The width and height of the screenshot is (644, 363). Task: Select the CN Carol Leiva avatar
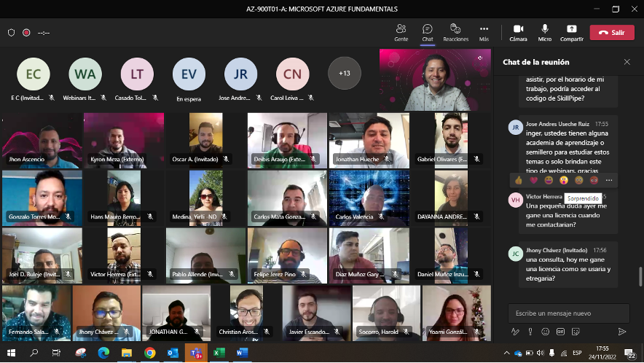pos(292,74)
